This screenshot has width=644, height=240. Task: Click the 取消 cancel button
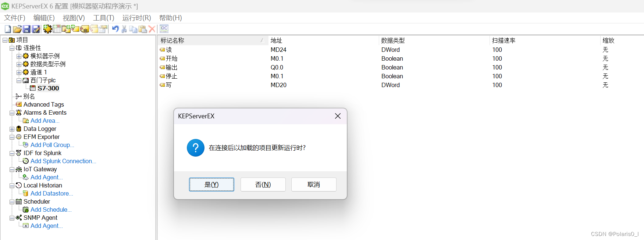click(x=314, y=185)
